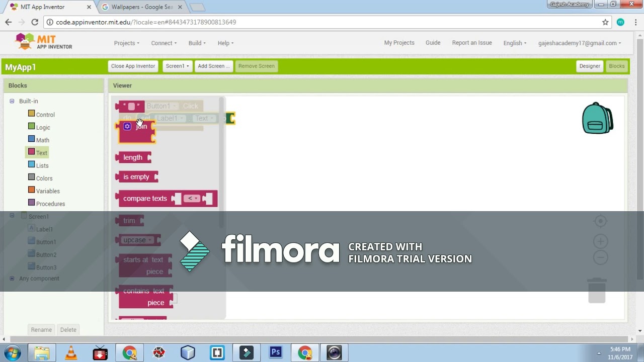Select the Blocks view button

pos(617,66)
